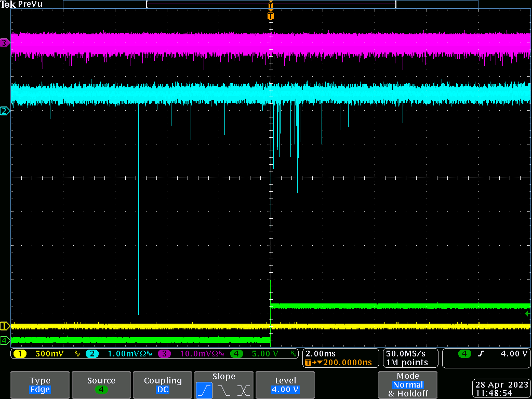Click channel 3 magenta ground marker
532x399 pixels.
click(5, 43)
